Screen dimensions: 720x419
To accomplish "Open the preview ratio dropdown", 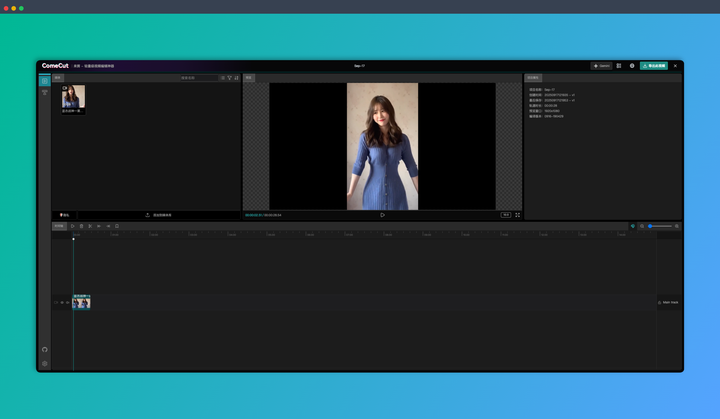I will (506, 215).
